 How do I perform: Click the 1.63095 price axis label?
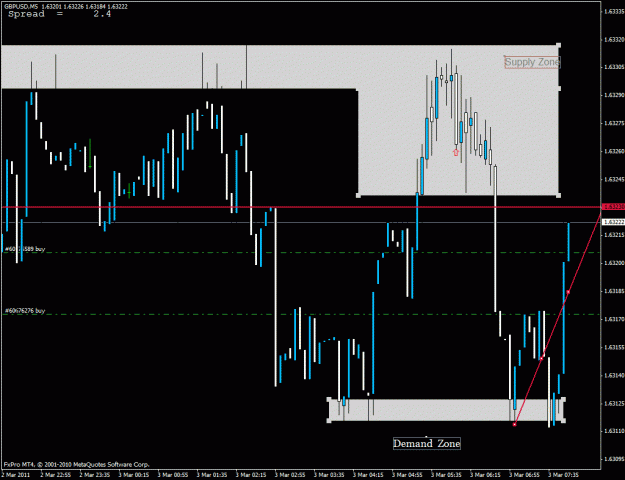(614, 459)
